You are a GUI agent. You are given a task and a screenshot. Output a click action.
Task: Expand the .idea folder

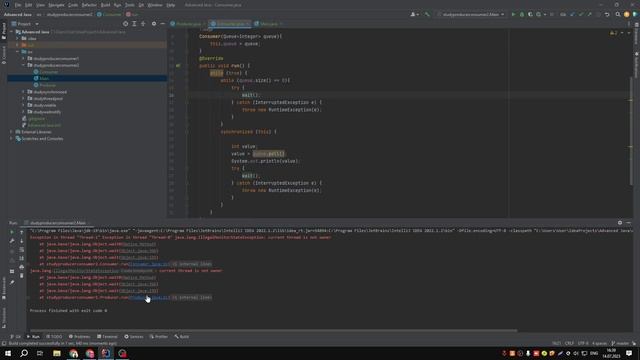click(17, 38)
